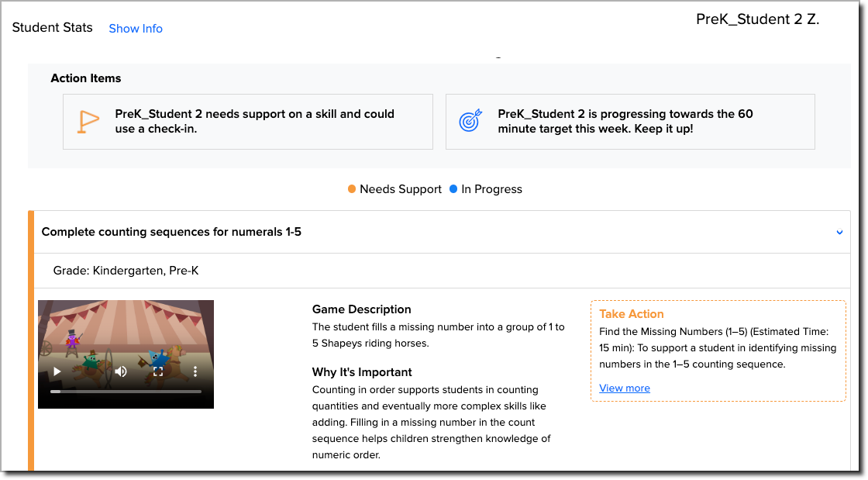This screenshot has height=480, width=868.
Task: Click the blue target goal icon
Action: click(x=470, y=121)
